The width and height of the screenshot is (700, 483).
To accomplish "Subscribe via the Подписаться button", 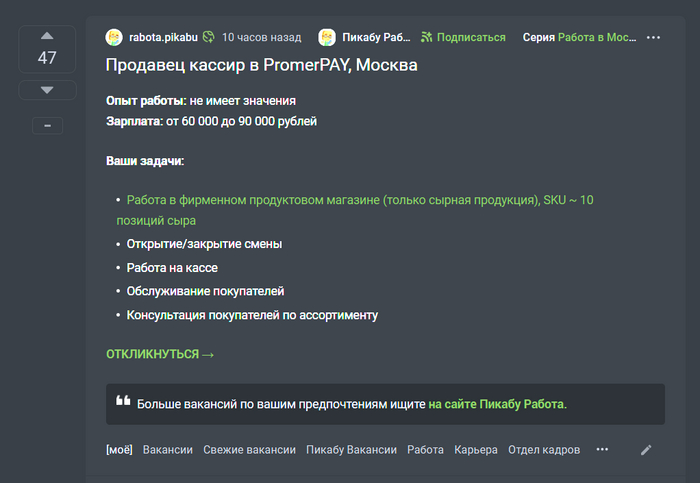I will pyautogui.click(x=464, y=37).
